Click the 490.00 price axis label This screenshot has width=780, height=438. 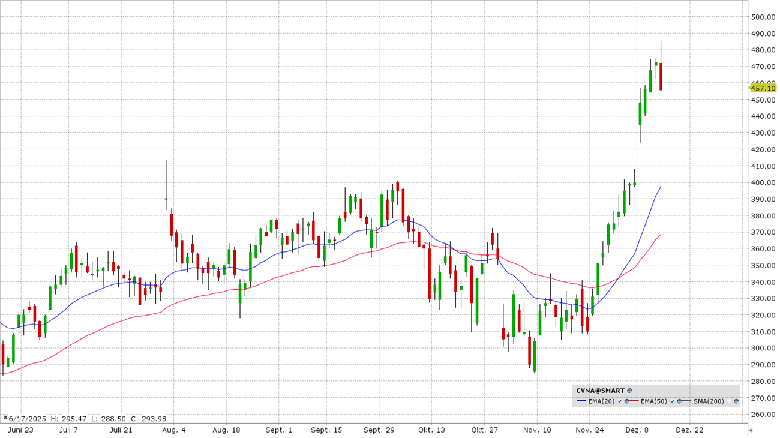[x=764, y=33]
